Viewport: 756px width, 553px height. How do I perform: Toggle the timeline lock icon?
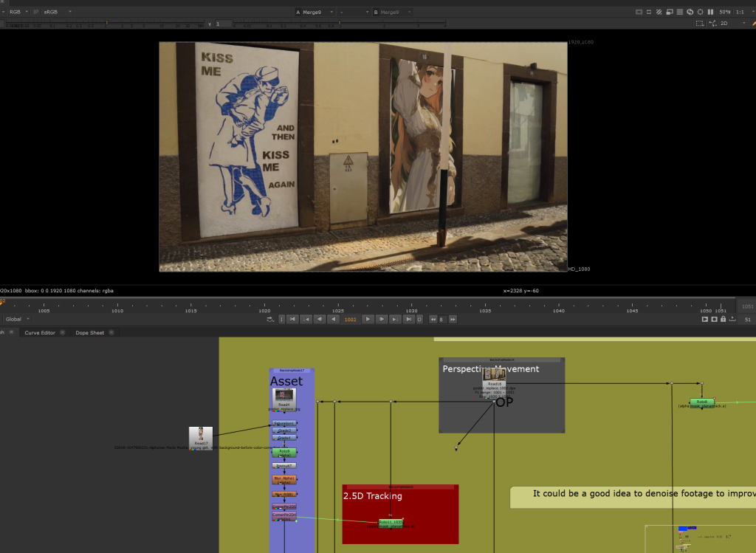(724, 319)
